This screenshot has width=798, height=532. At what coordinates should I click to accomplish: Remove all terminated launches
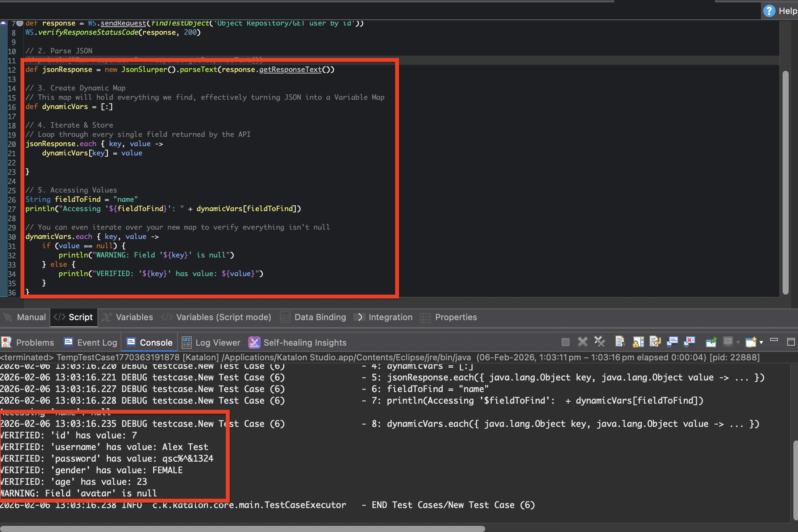tap(599, 342)
